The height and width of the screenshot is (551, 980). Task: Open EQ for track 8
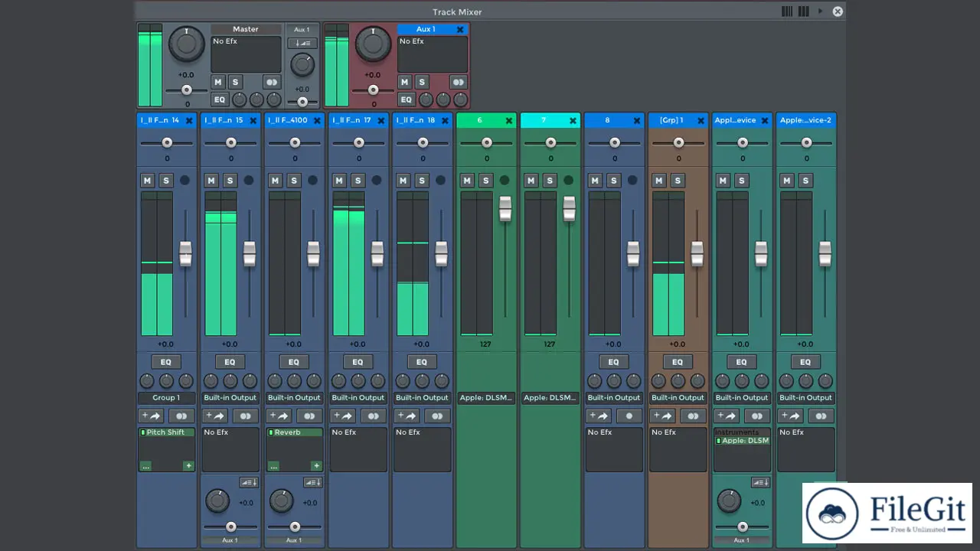[x=614, y=362]
